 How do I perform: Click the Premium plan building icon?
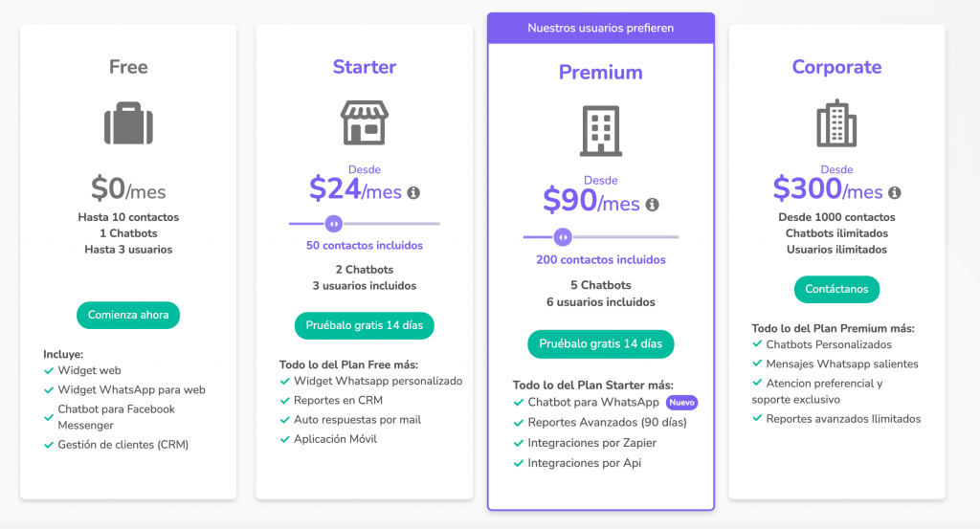[x=600, y=131]
